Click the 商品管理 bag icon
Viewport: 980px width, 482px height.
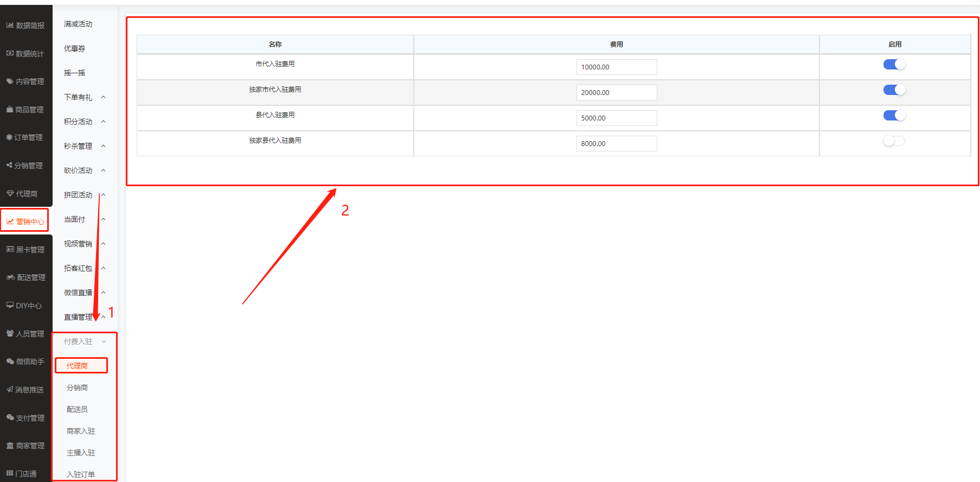coord(10,109)
